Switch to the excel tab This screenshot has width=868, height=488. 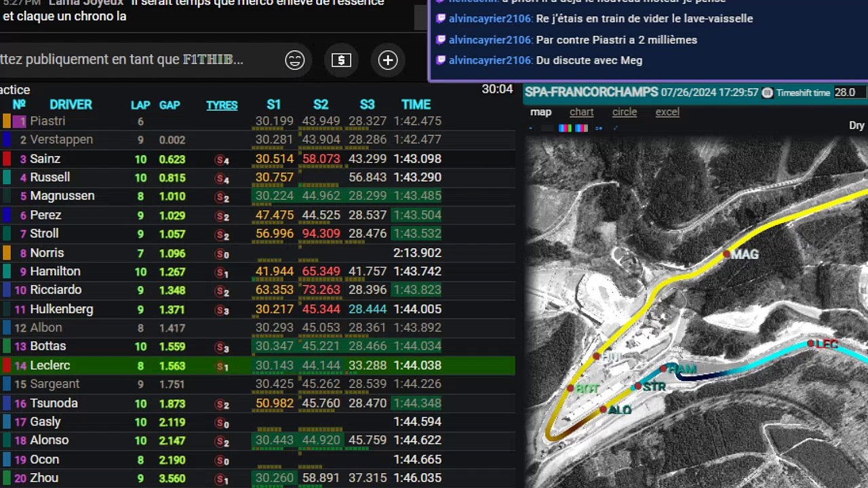(667, 112)
